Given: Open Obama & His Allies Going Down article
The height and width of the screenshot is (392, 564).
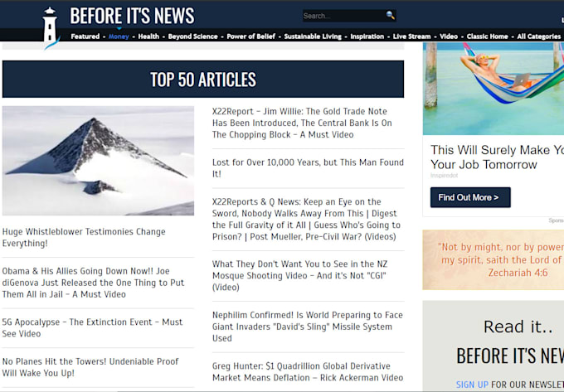Looking at the screenshot, I should pyautogui.click(x=93, y=283).
